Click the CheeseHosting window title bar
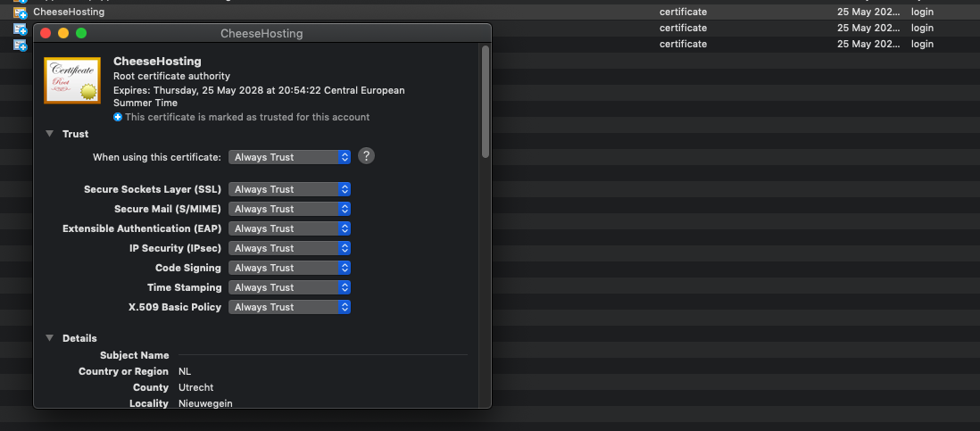The image size is (980, 431). pos(262,34)
